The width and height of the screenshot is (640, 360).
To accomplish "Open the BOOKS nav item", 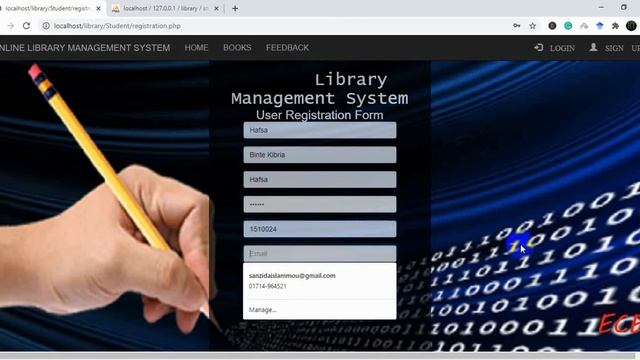I will [237, 48].
